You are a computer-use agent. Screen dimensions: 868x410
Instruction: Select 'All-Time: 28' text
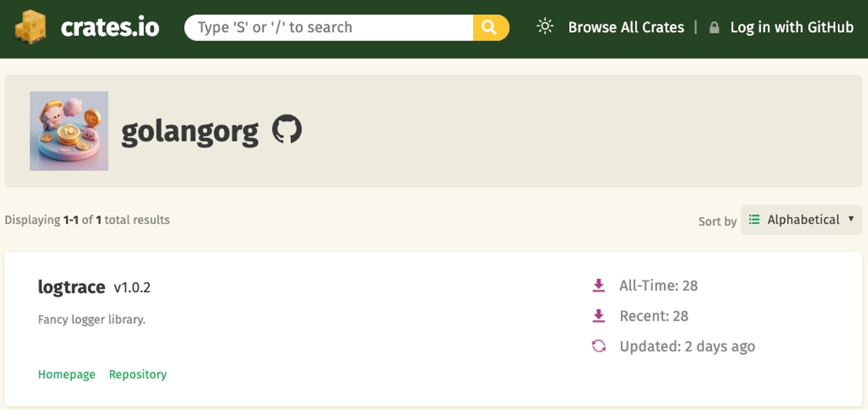[659, 285]
